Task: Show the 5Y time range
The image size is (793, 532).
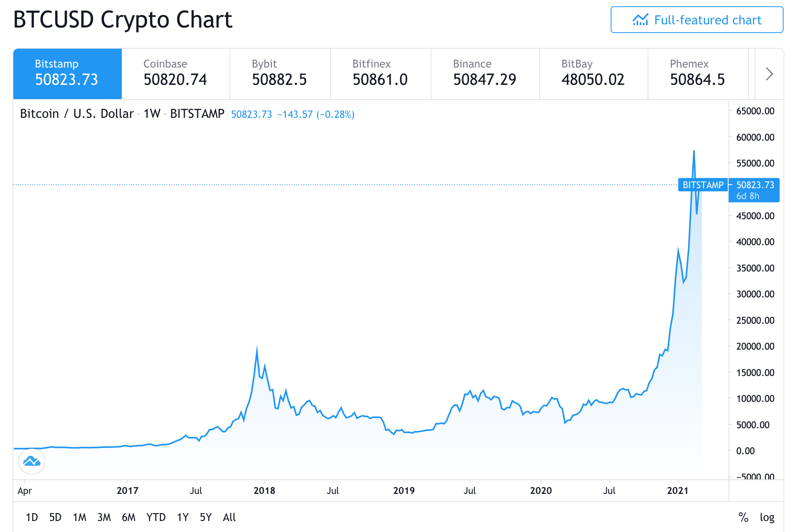Action: click(x=206, y=517)
